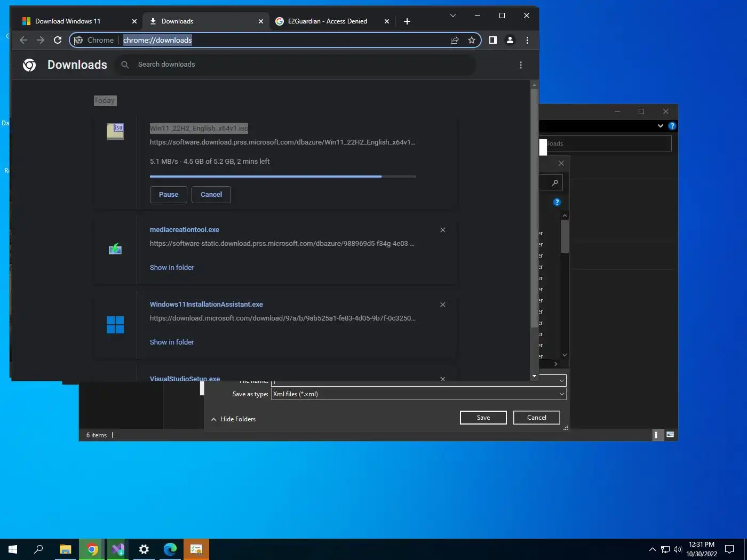Click the Downloads page vertical scrollbar
Screen dimensions: 747x560
point(534,208)
